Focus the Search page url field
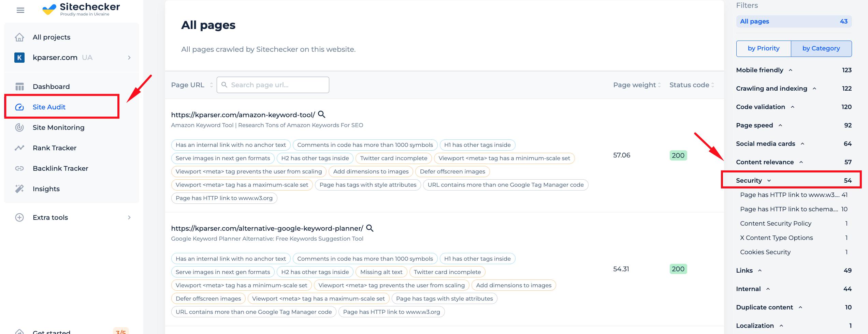This screenshot has width=868, height=334. pyautogui.click(x=273, y=85)
